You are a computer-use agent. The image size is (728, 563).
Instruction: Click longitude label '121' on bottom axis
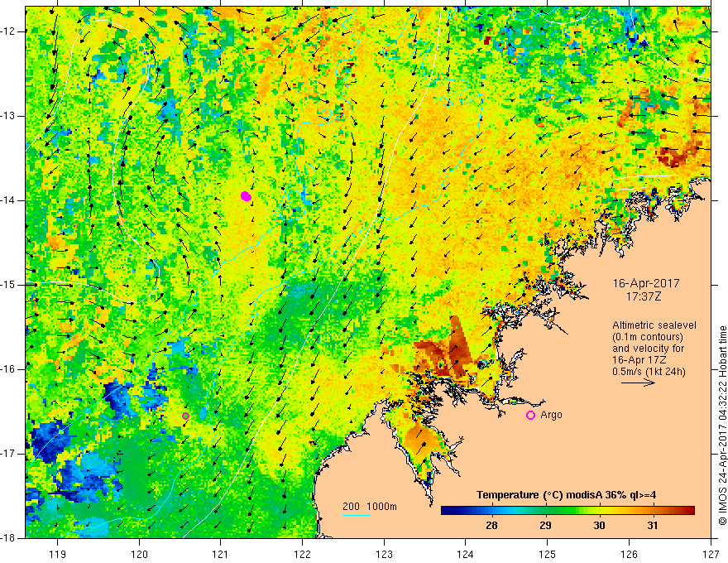(221, 554)
